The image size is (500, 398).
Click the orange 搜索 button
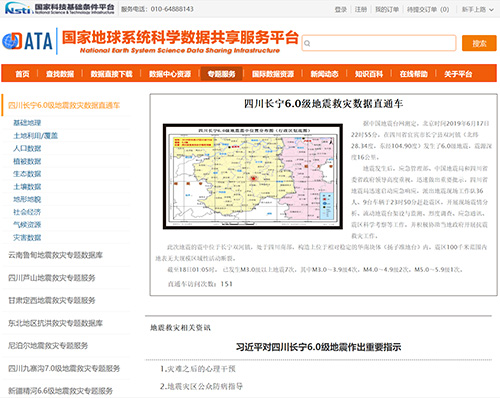(479, 43)
